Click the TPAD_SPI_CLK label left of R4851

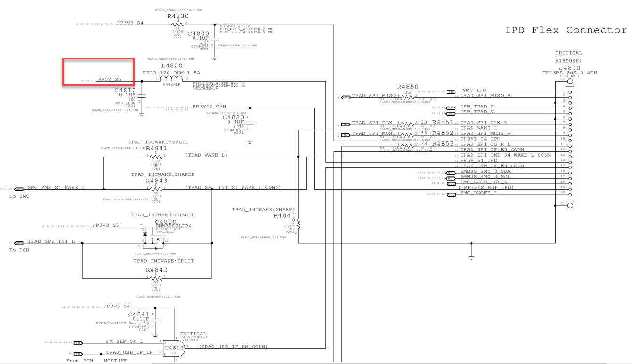click(x=372, y=123)
